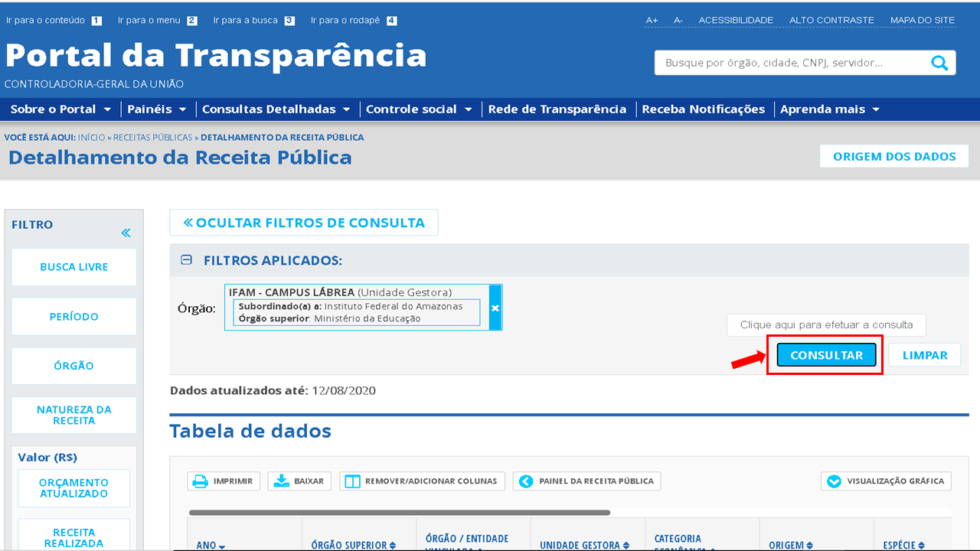Collapse the Filtros Aplicados section
This screenshot has width=980, height=551.
pos(186,260)
